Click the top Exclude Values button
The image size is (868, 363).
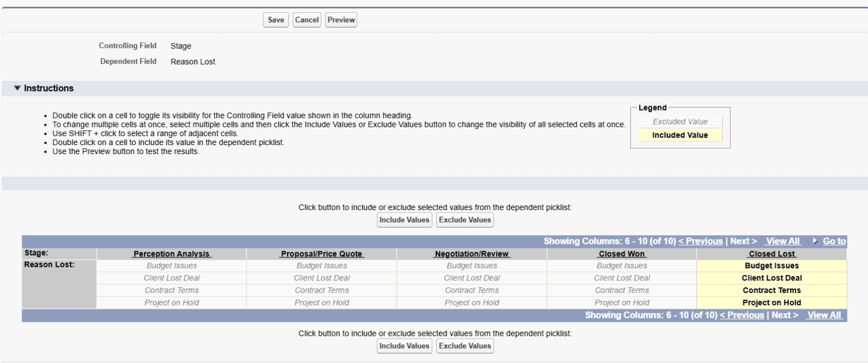[465, 220]
